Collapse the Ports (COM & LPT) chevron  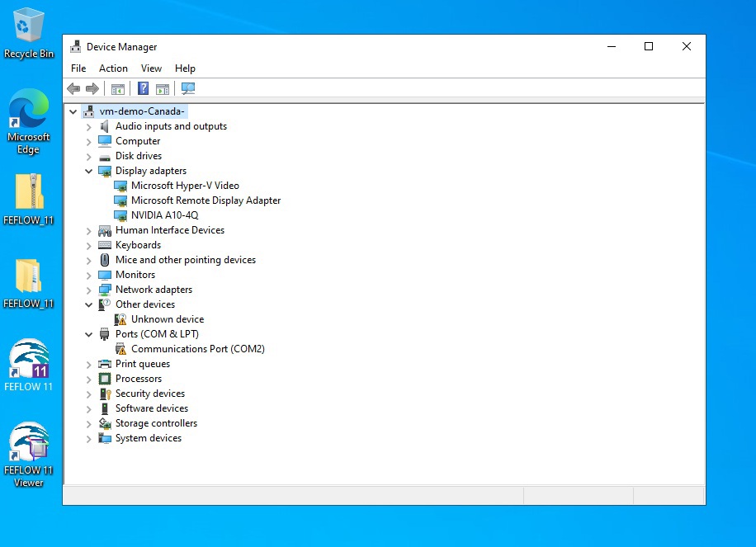tap(88, 334)
